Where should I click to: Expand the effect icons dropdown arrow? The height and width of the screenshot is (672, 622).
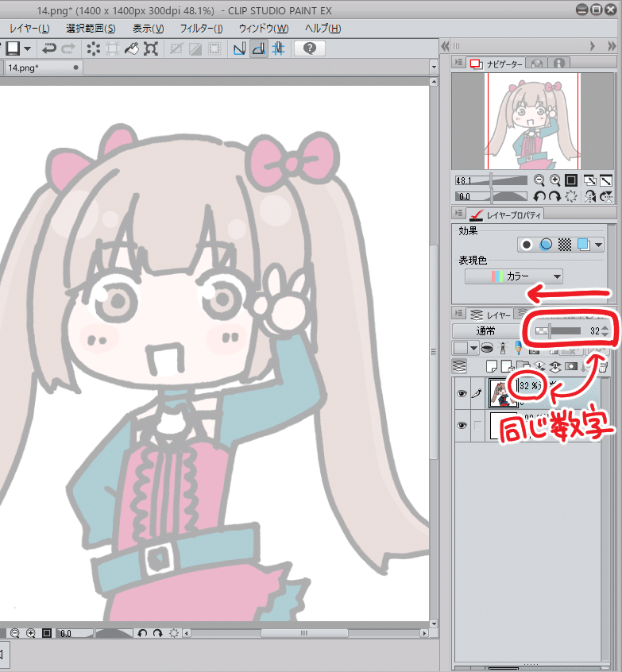tap(599, 245)
